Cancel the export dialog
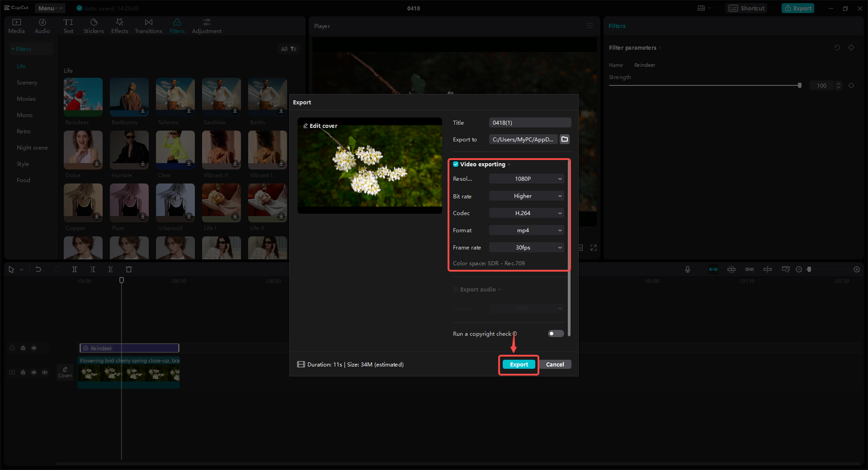 tap(555, 364)
